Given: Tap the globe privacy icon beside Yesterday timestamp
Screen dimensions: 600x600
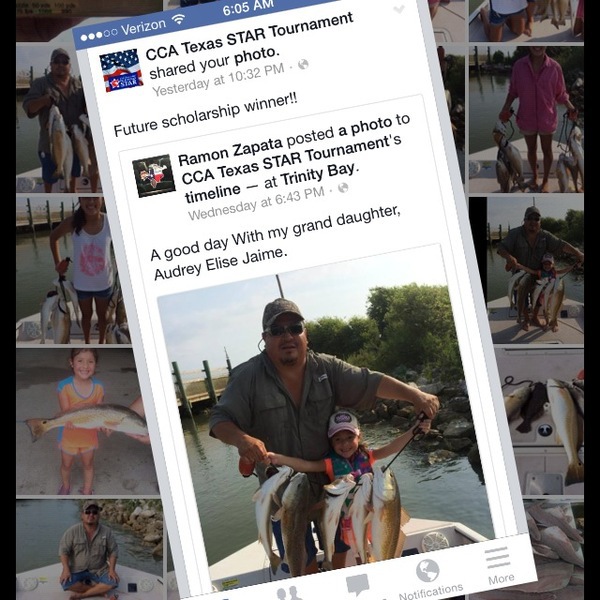Looking at the screenshot, I should click(x=303, y=64).
